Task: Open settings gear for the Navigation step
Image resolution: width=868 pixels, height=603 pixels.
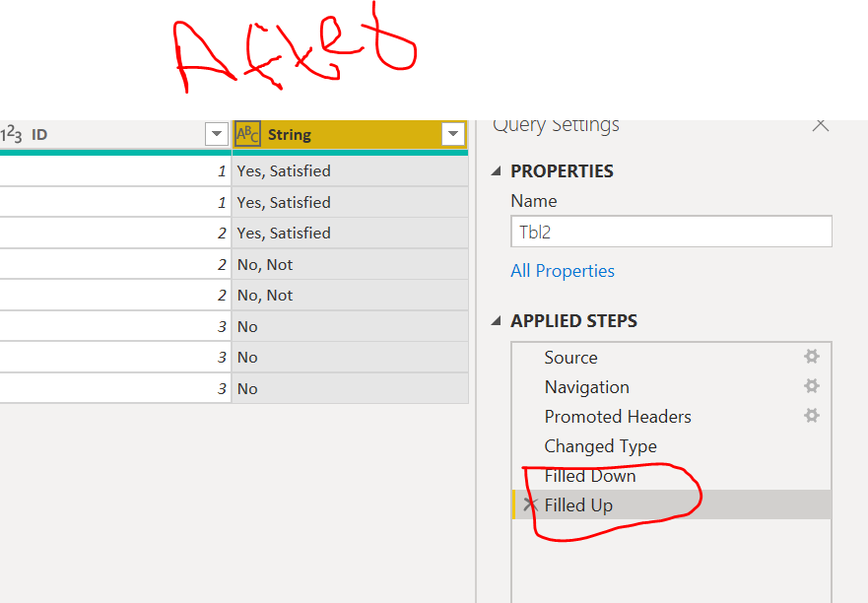Action: pyautogui.click(x=812, y=386)
